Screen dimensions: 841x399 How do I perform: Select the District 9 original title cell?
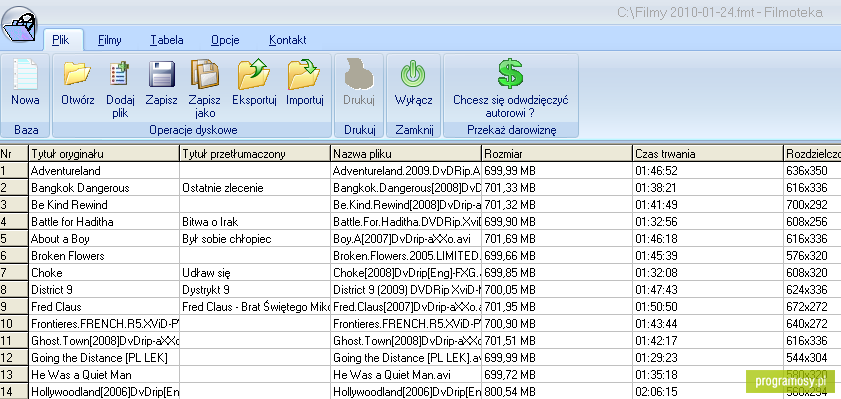pyautogui.click(x=104, y=290)
